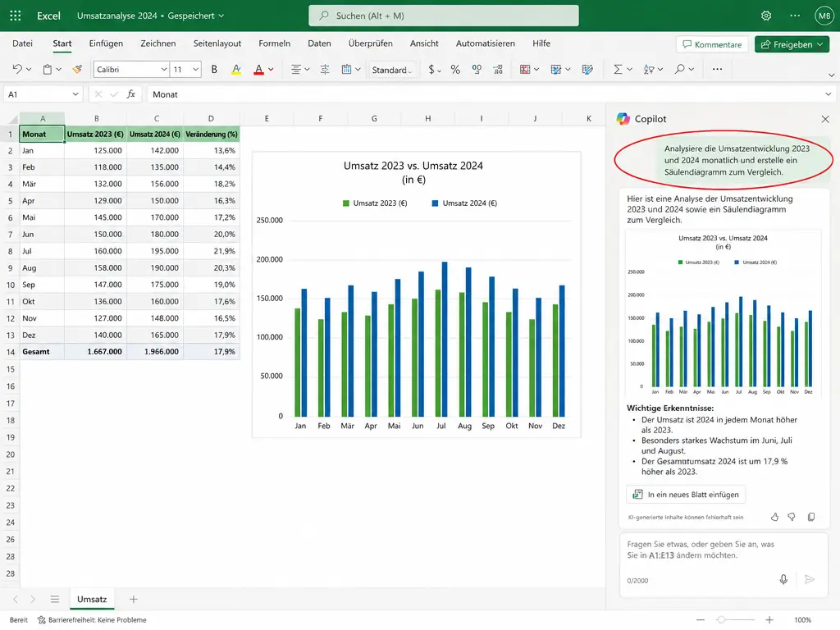The height and width of the screenshot is (630, 840).
Task: Open title bar ellipsis more options
Action: pyautogui.click(x=795, y=16)
